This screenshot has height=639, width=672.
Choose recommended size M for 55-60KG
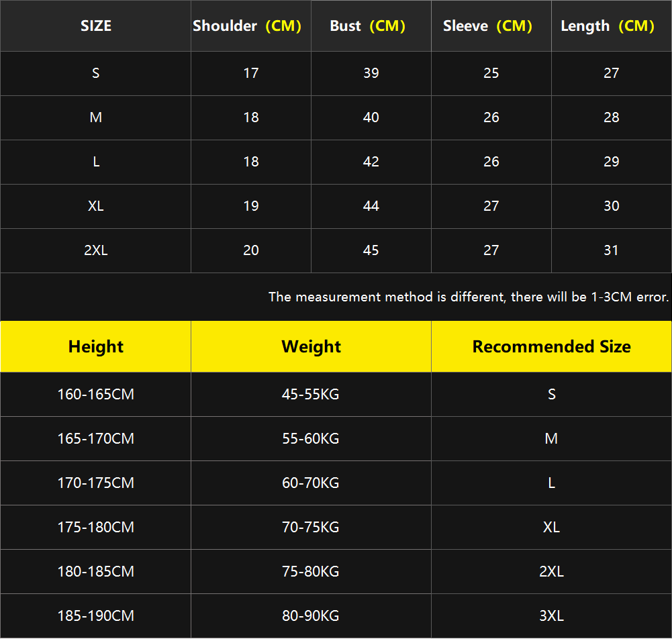[x=552, y=439]
